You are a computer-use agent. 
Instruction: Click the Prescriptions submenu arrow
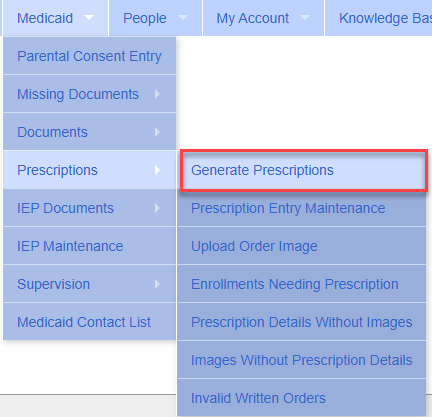coord(157,170)
